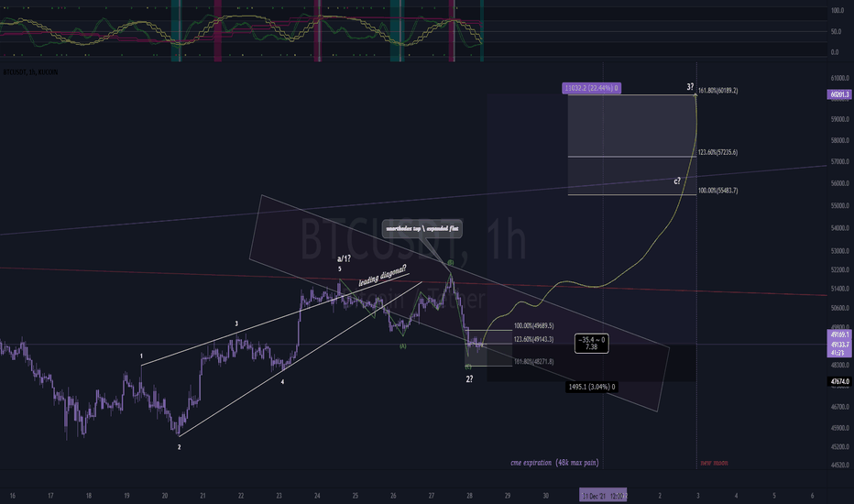The image size is (854, 504).
Task: Click date 30 on the time axis
Action: pyautogui.click(x=546, y=496)
